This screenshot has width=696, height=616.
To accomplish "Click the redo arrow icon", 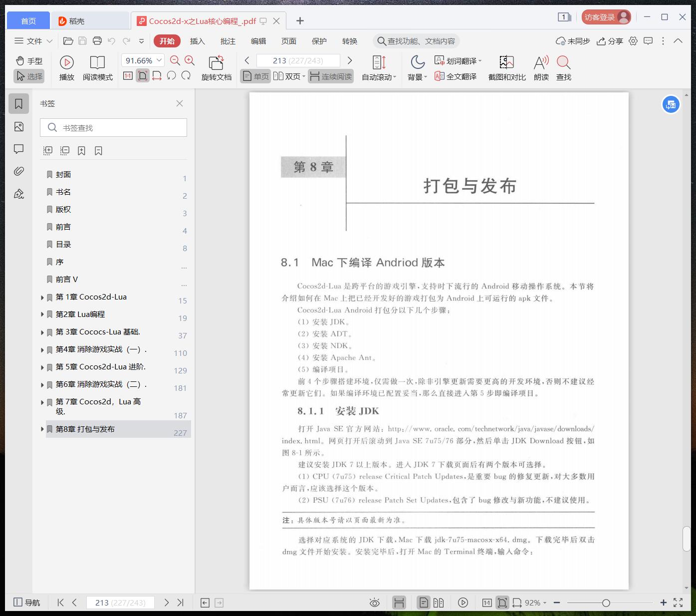I will pyautogui.click(x=127, y=41).
